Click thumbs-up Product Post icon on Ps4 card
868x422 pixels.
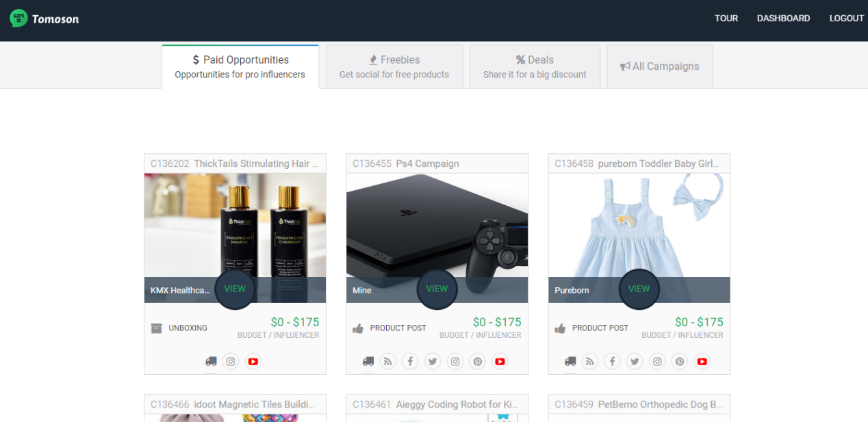[358, 328]
